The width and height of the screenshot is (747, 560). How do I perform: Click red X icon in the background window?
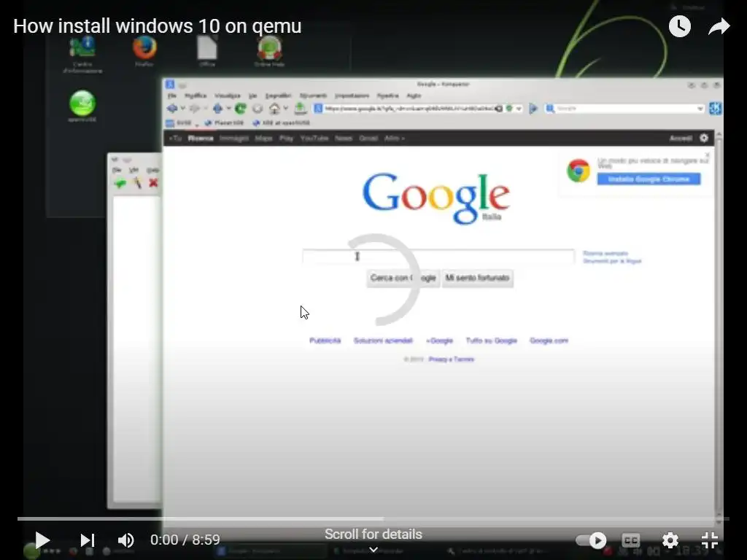click(x=153, y=183)
